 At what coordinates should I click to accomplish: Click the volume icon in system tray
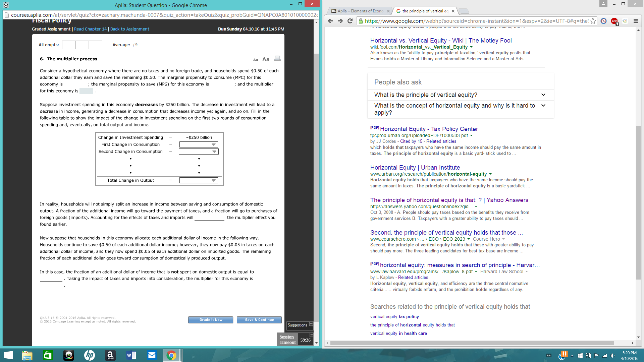coord(612,356)
